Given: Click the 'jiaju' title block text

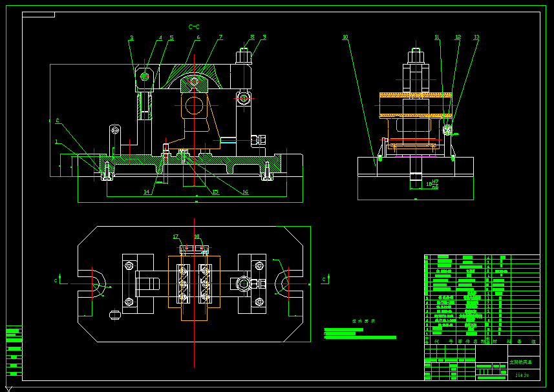Looking at the screenshot, I should (x=522, y=375).
